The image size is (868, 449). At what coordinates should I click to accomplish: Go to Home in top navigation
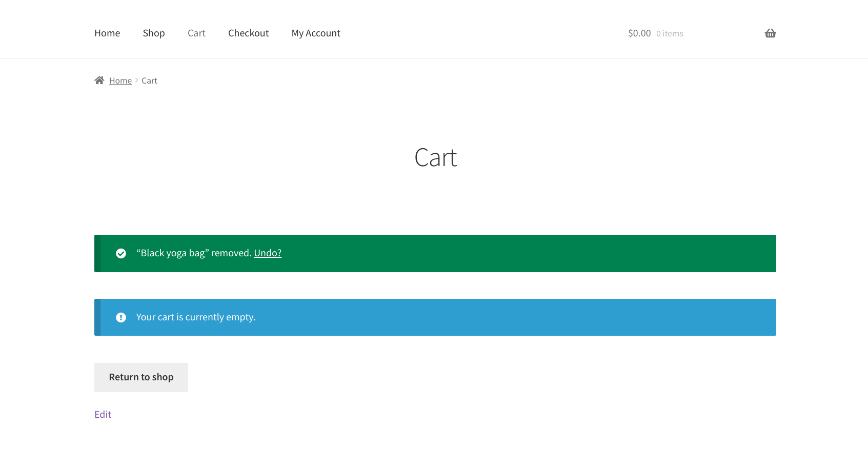(x=107, y=33)
